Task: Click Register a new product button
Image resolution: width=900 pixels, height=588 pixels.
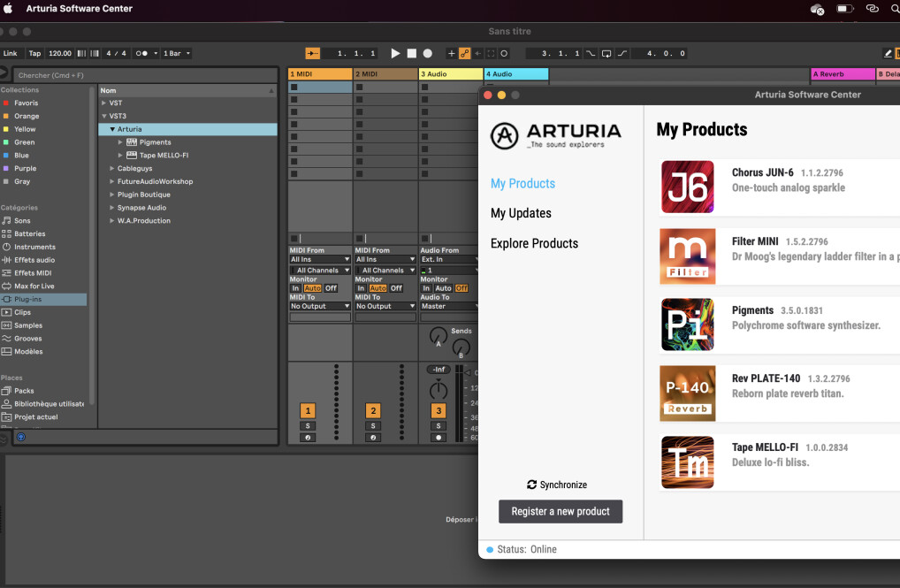Action: point(561,511)
